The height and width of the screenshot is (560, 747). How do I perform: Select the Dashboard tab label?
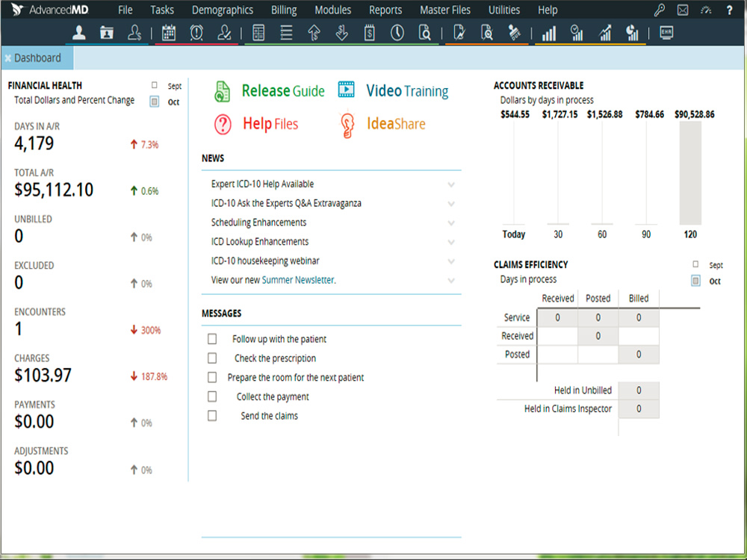pyautogui.click(x=37, y=58)
